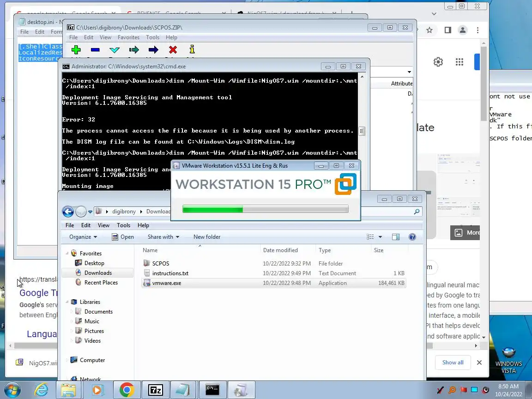
Task: Click the 7-Zip Info yellow icon
Action: (192, 49)
